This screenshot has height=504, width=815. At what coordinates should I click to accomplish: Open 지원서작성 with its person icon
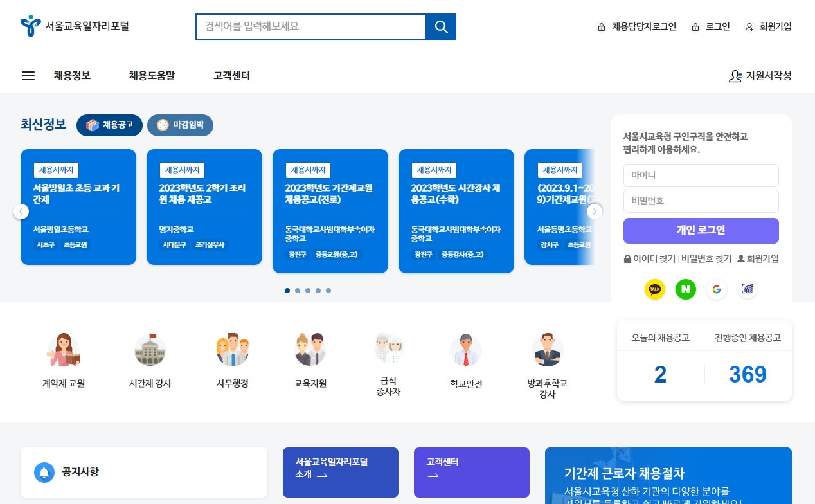pos(760,76)
